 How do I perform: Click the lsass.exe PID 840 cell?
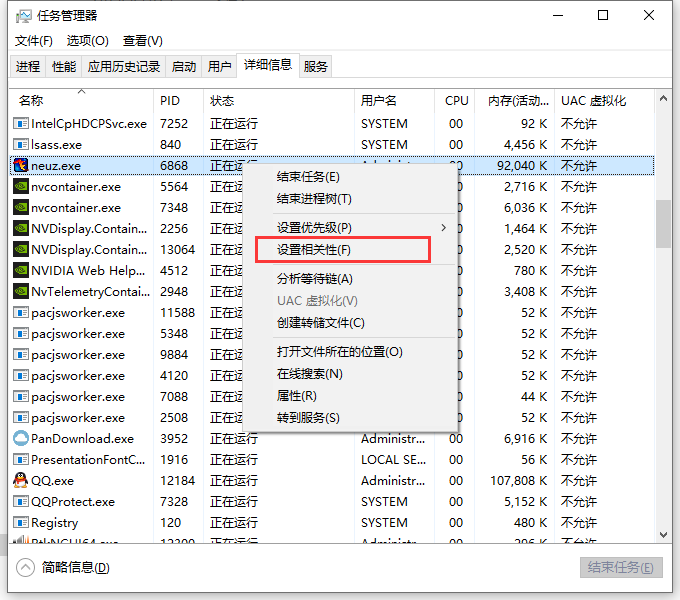point(170,144)
